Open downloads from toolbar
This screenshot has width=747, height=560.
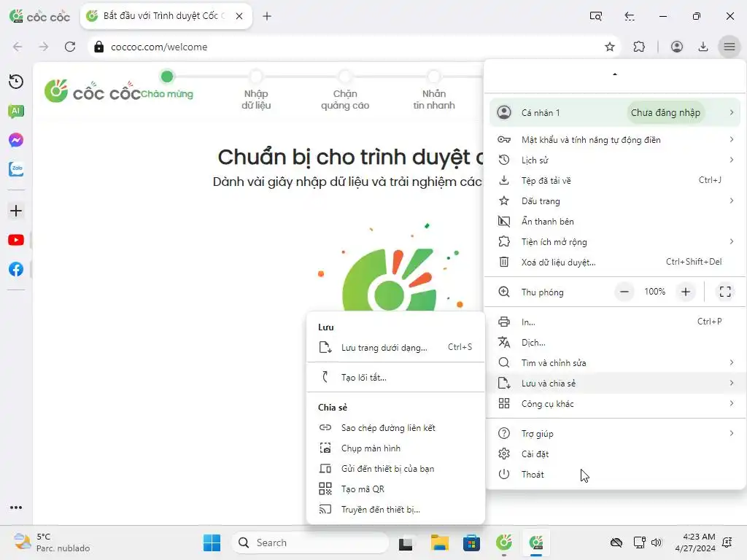point(703,47)
